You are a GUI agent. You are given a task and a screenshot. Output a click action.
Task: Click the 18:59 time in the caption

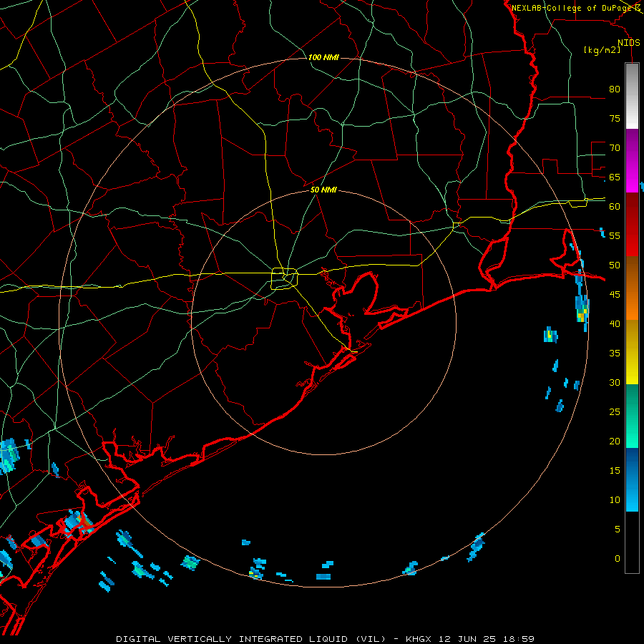coord(518,639)
